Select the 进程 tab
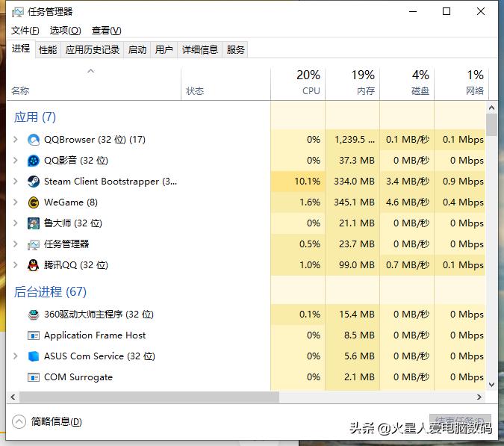Screen dimensions: 504x446 pos(21,49)
